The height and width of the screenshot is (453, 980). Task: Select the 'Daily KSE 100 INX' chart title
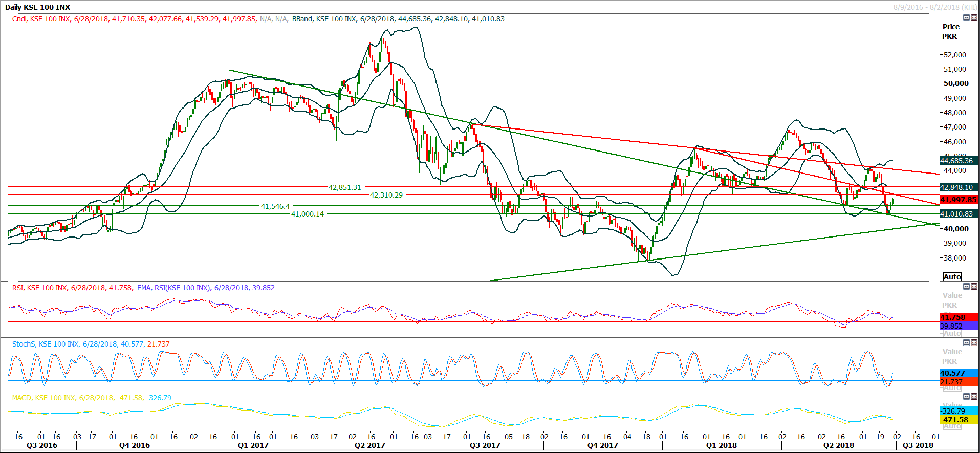coord(38,7)
